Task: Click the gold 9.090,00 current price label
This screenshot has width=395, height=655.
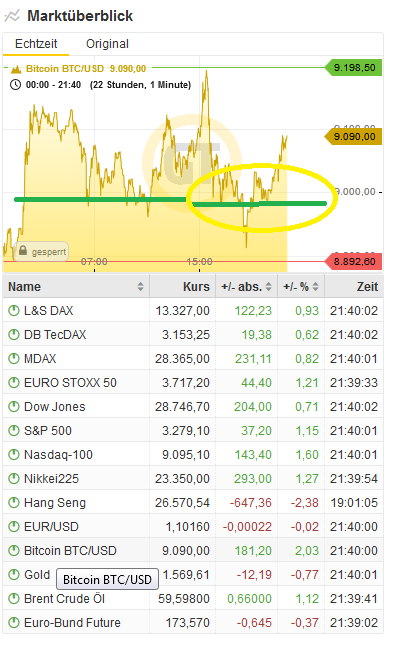Action: [x=354, y=137]
